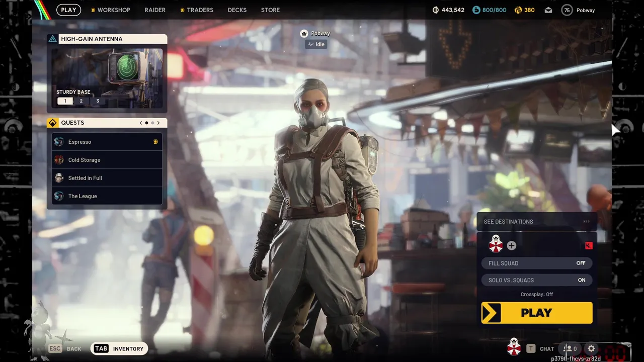Open friends list showing 0 online
The image size is (644, 362).
[570, 348]
